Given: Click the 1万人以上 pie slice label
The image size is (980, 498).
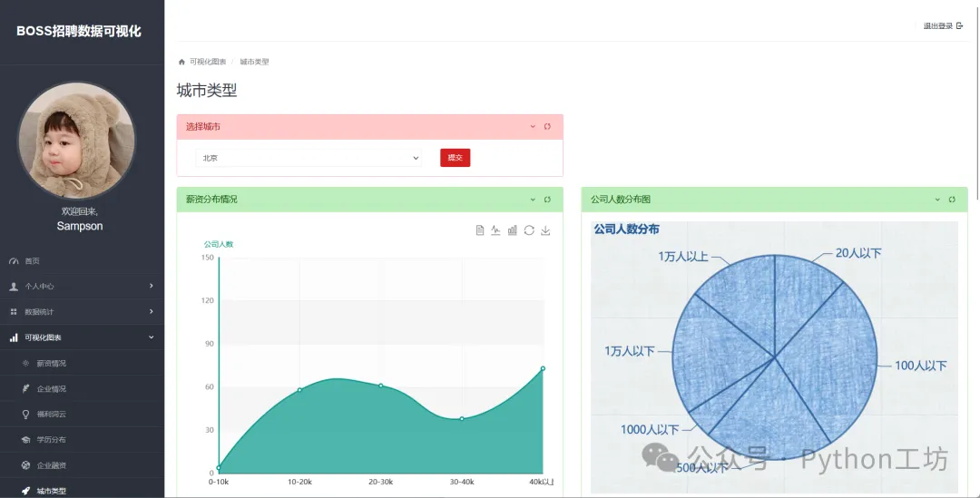Looking at the screenshot, I should click(683, 256).
